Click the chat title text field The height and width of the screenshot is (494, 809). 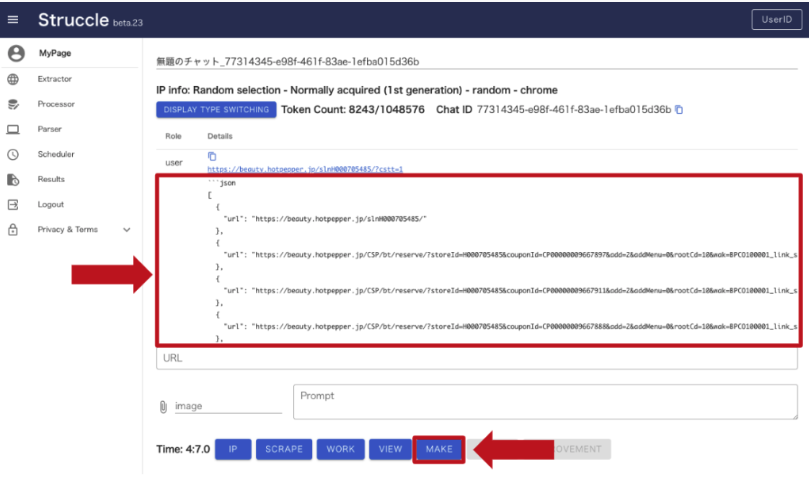(x=477, y=61)
